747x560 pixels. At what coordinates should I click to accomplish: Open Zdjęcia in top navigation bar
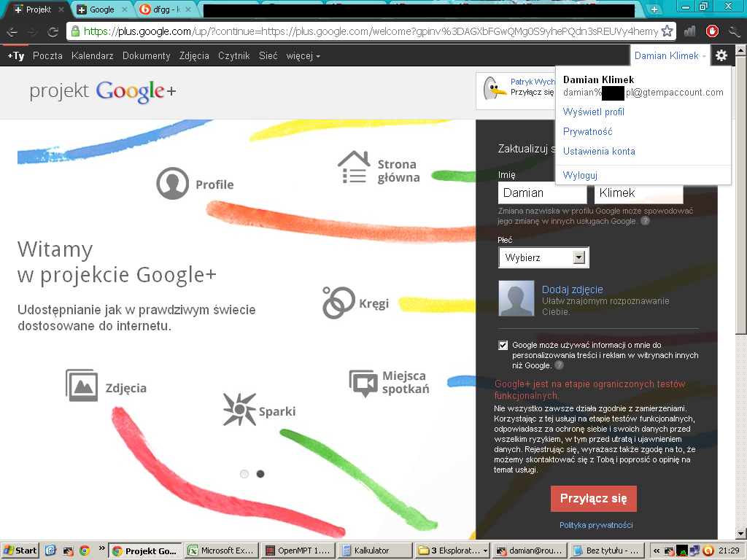click(194, 55)
